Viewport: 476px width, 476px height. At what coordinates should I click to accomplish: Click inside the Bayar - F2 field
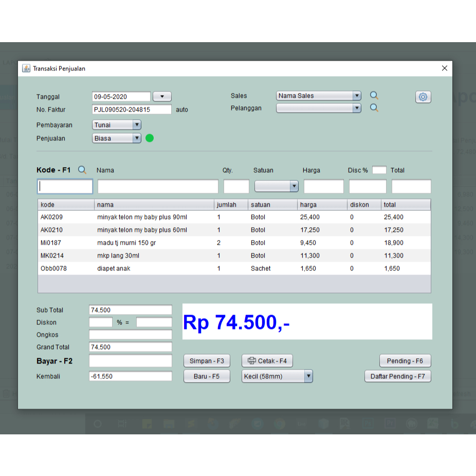[x=130, y=360]
